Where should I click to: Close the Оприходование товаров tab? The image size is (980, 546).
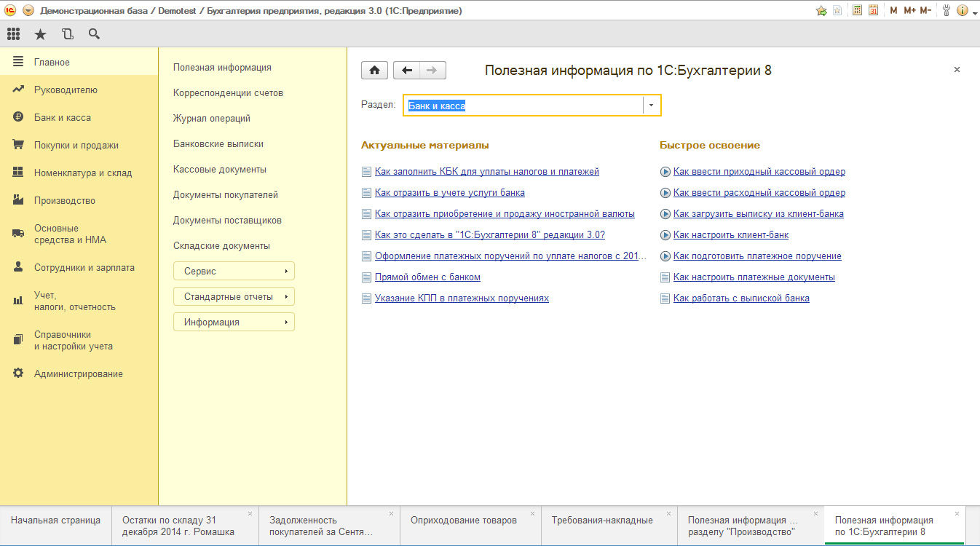click(532, 514)
